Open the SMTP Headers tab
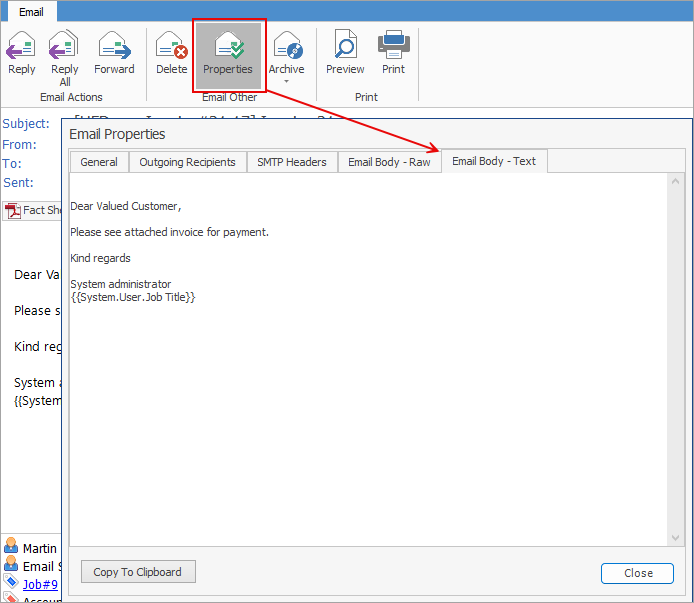 pyautogui.click(x=292, y=162)
